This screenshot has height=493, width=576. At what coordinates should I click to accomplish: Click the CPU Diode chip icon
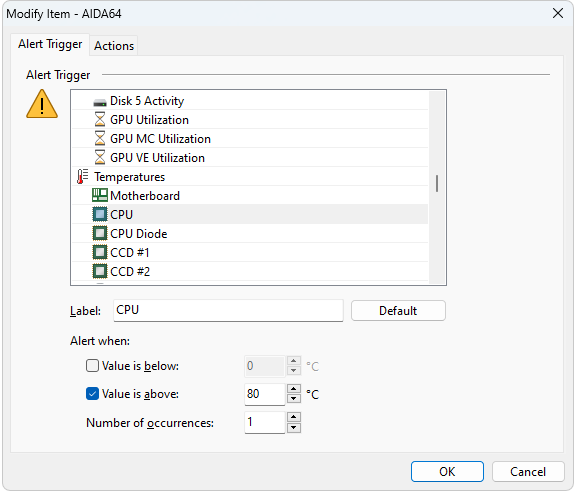[100, 234]
